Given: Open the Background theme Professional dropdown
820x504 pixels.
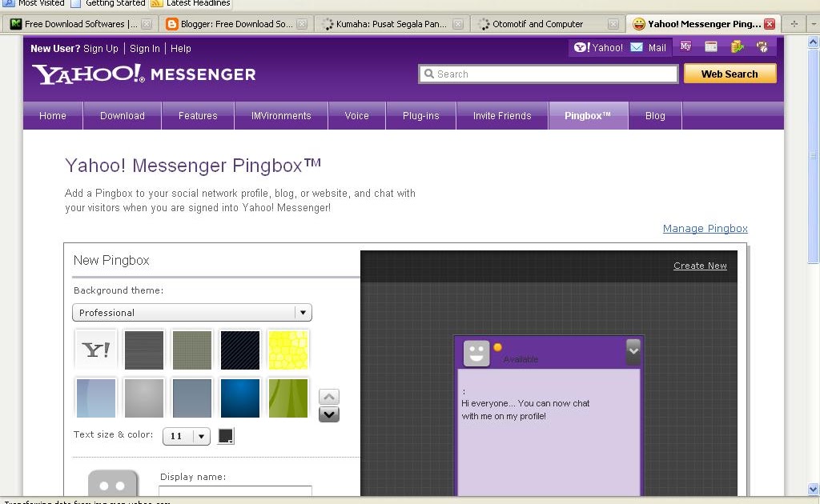Looking at the screenshot, I should pyautogui.click(x=192, y=312).
